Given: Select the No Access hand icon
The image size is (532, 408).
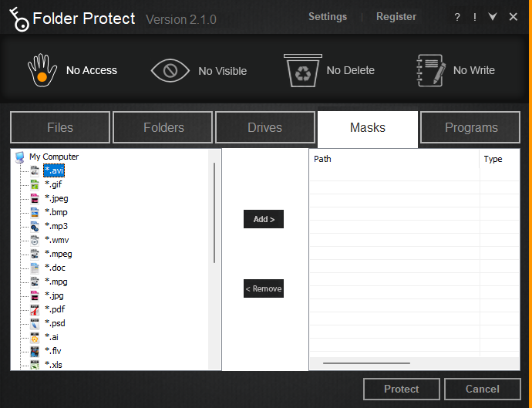Looking at the screenshot, I should click(x=42, y=70).
